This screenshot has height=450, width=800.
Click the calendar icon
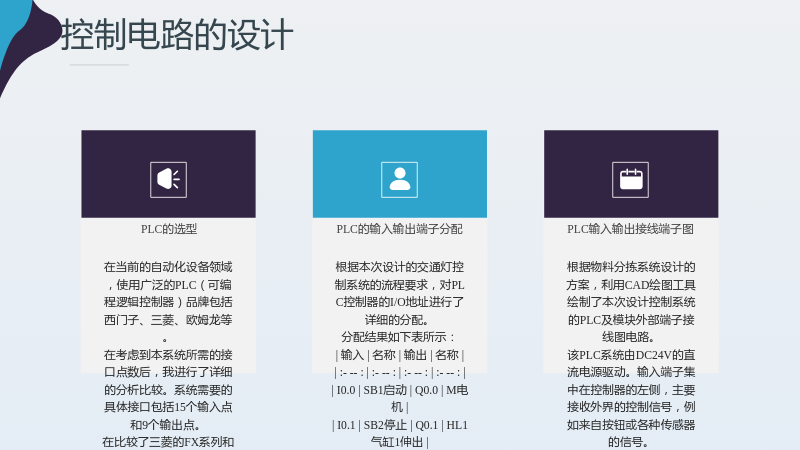click(x=631, y=180)
